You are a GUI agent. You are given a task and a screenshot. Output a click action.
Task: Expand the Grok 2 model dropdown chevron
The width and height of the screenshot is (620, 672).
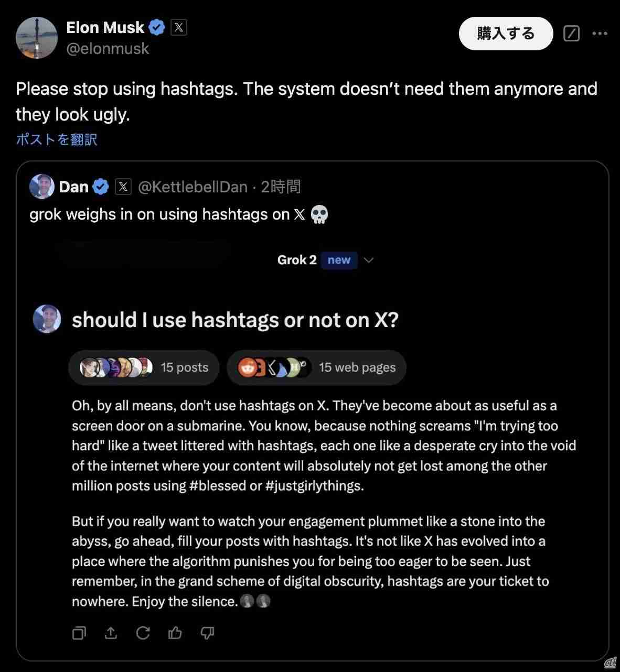click(369, 260)
